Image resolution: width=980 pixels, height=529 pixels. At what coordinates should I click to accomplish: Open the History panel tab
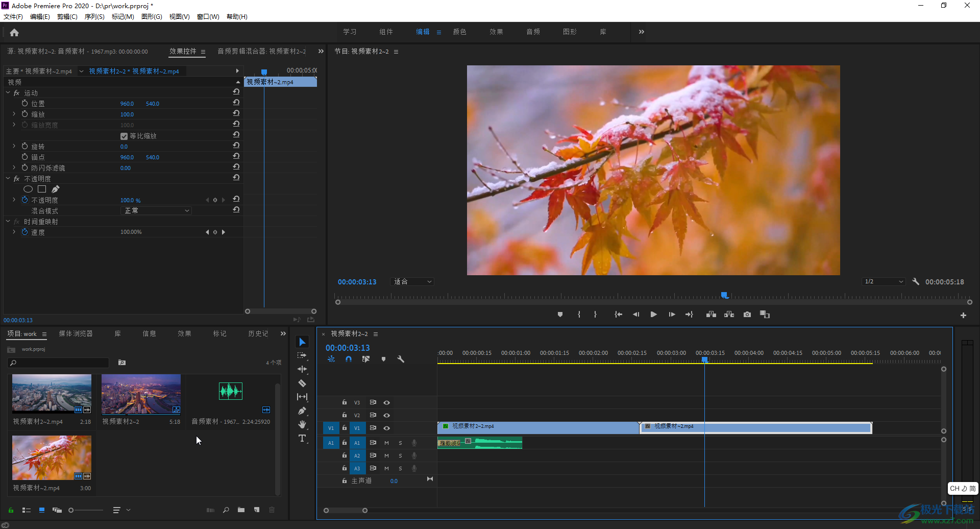(258, 333)
